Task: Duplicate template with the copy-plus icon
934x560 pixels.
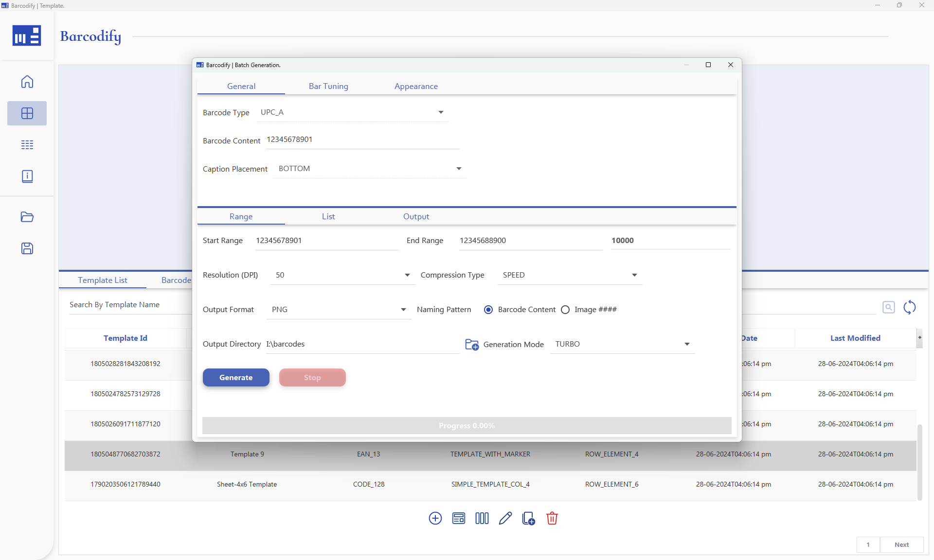Action: pyautogui.click(x=528, y=518)
